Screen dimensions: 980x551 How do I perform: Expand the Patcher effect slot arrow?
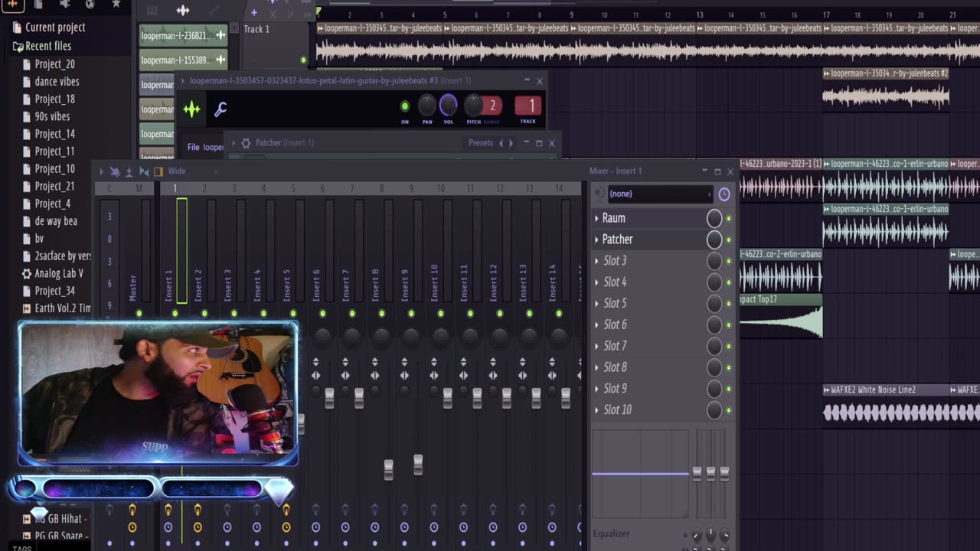[x=596, y=240]
